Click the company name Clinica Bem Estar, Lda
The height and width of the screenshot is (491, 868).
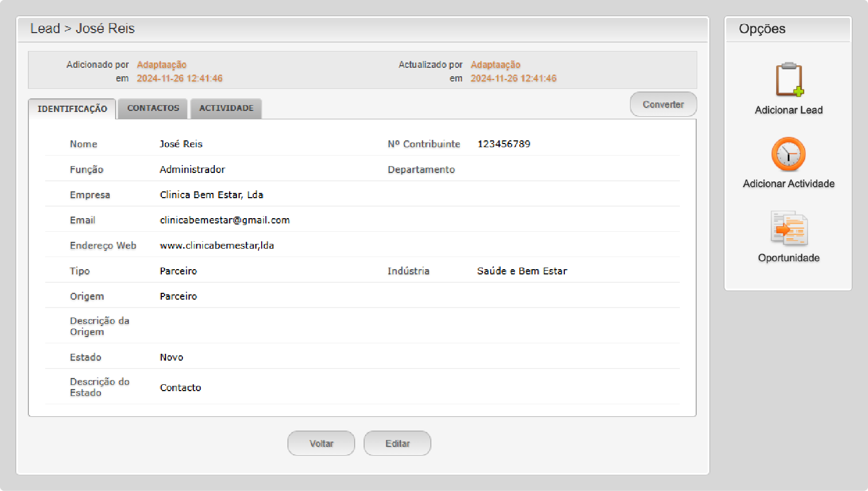point(211,195)
